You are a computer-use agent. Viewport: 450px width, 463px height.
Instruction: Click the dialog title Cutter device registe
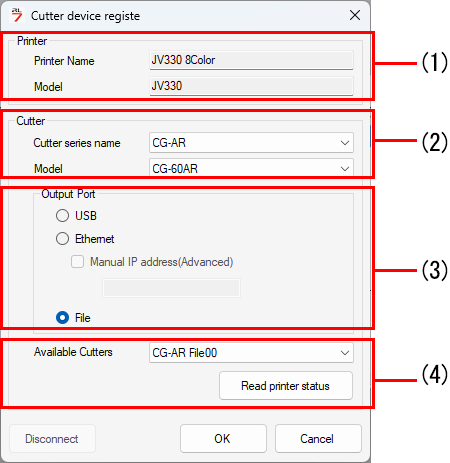[85, 16]
